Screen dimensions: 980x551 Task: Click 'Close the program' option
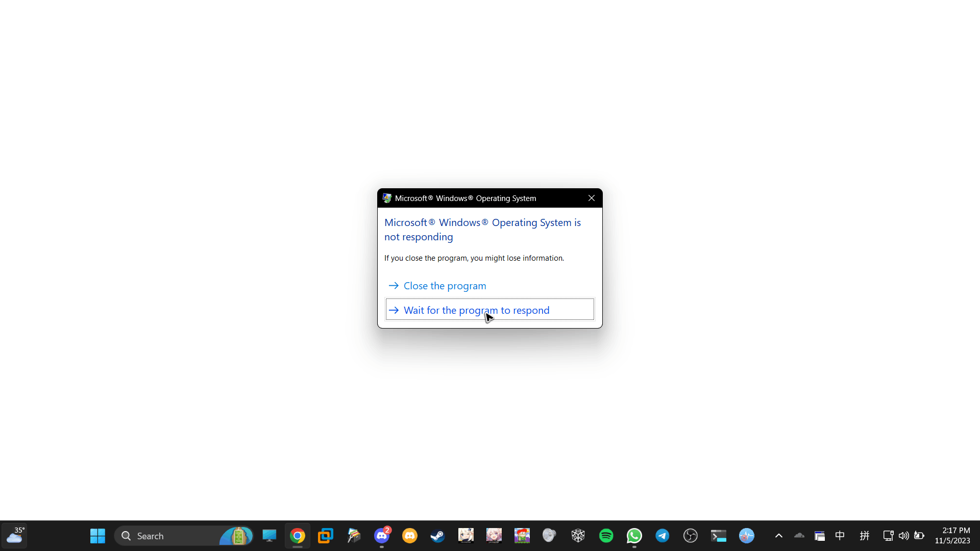point(444,286)
